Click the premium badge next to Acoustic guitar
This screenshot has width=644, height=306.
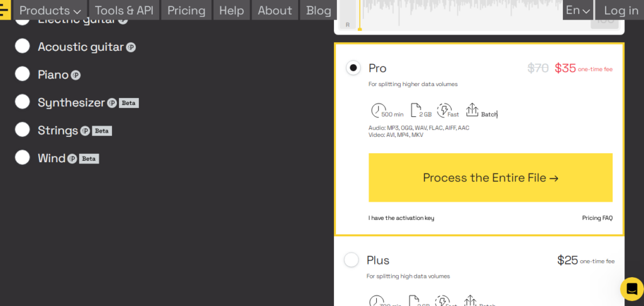pyautogui.click(x=131, y=47)
